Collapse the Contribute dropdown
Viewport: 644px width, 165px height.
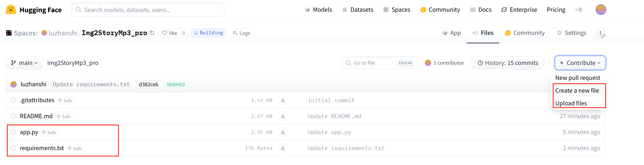[x=580, y=63]
